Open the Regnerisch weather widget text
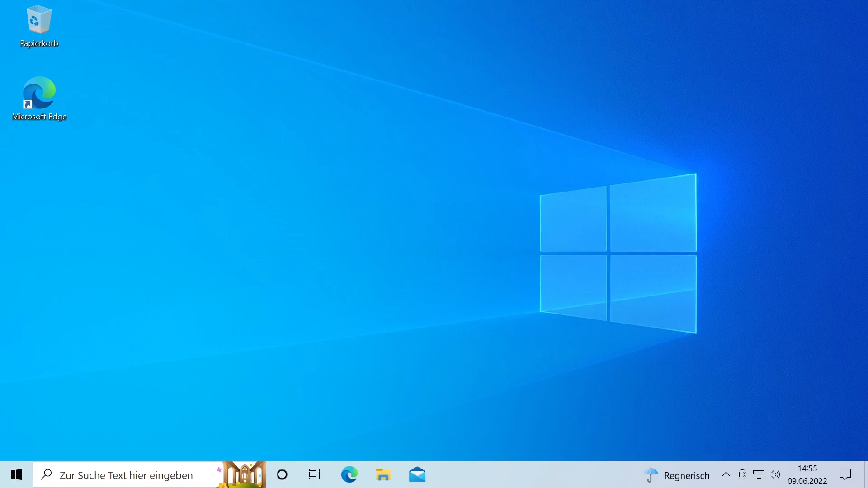 [x=686, y=475]
